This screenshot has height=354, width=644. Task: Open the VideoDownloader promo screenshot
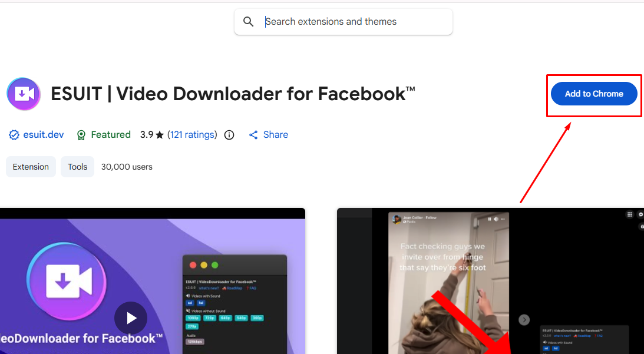point(153,283)
